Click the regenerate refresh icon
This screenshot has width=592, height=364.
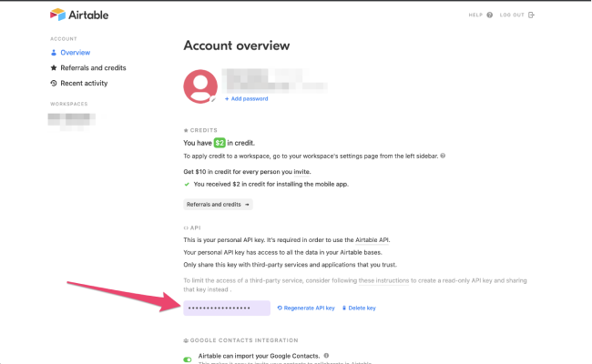pyautogui.click(x=280, y=308)
